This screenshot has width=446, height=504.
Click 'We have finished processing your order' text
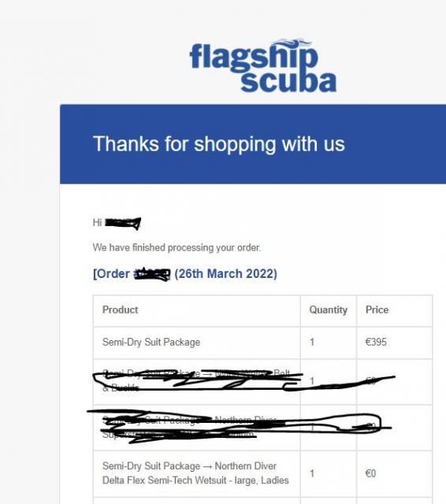point(177,247)
